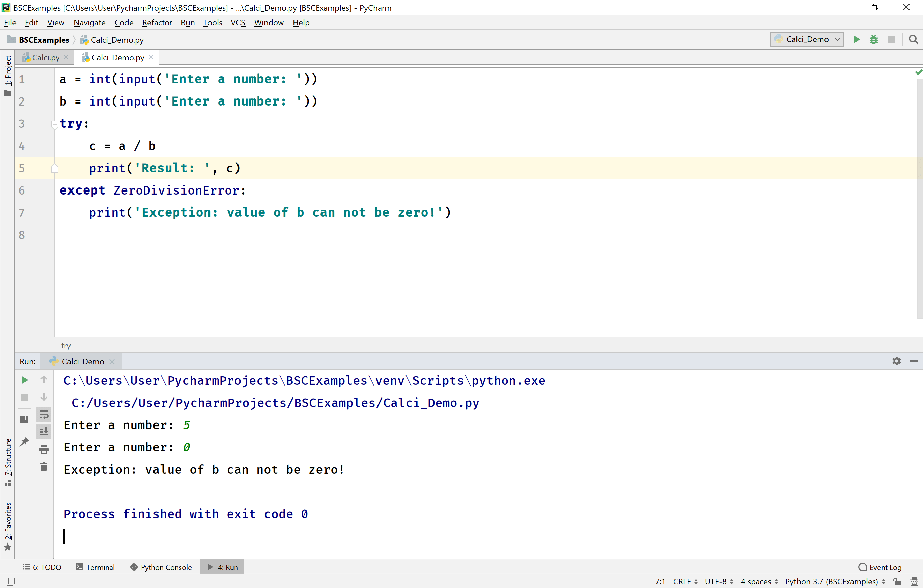
Task: Pin the Run tab with the pin icon
Action: pos(24,441)
